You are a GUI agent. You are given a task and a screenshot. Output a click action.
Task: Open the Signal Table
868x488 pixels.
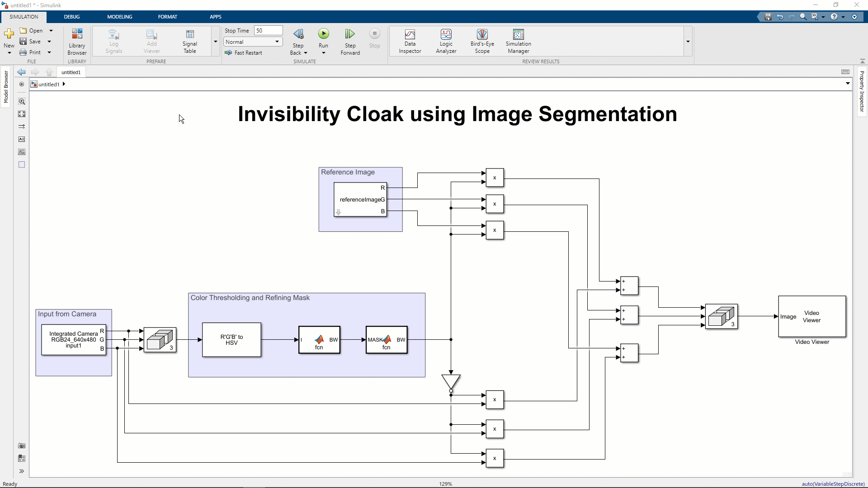[190, 41]
